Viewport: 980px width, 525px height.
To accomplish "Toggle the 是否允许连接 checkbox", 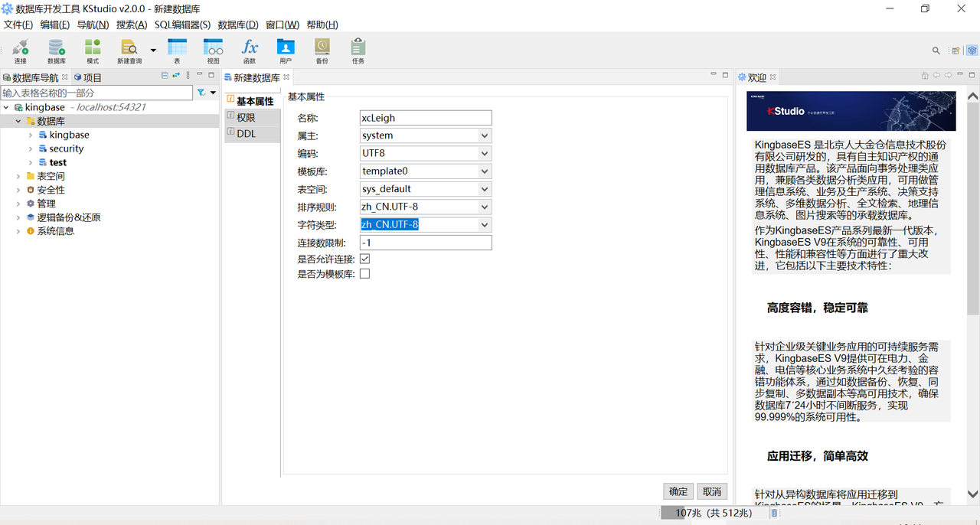I will [364, 259].
